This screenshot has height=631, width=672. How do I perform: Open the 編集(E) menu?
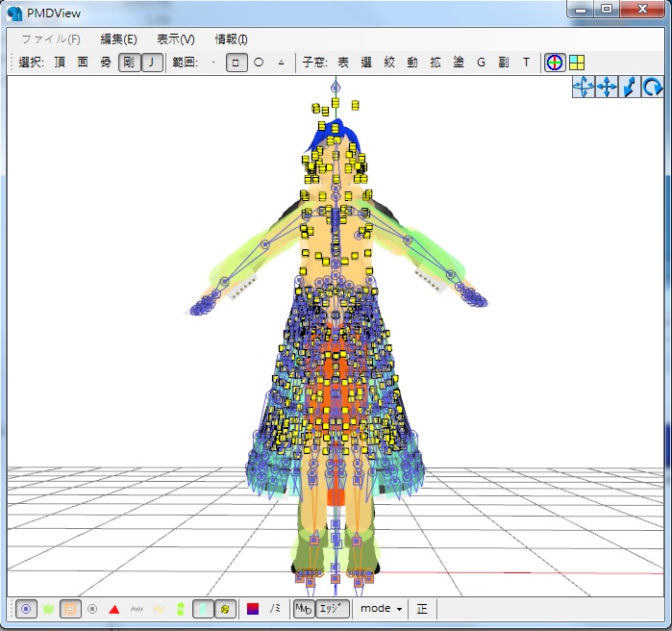point(118,39)
